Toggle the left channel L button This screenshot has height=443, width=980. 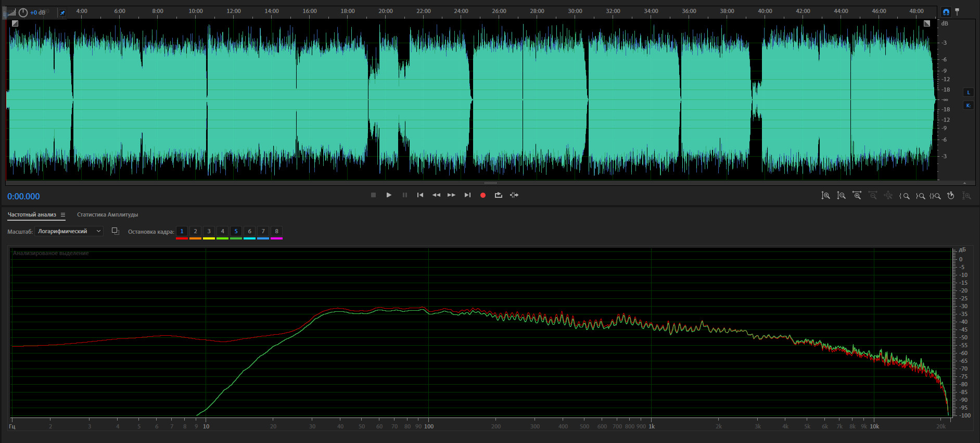pyautogui.click(x=969, y=93)
